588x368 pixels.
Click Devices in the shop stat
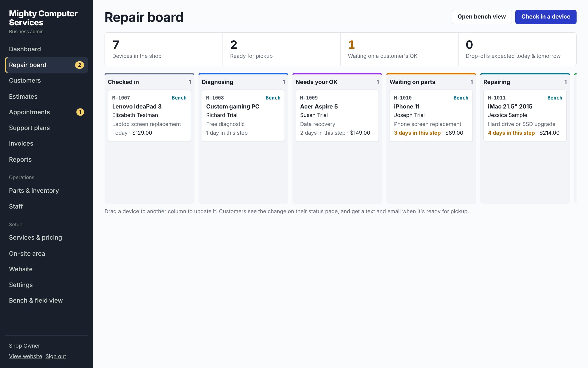click(164, 49)
